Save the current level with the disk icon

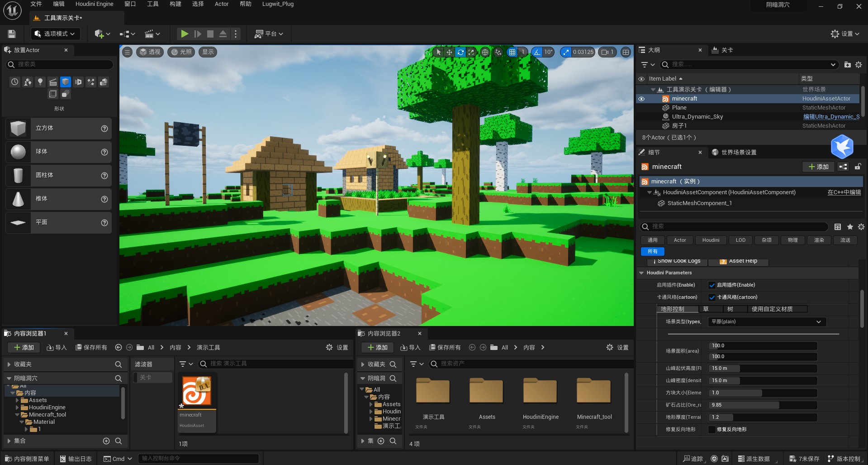tap(12, 34)
